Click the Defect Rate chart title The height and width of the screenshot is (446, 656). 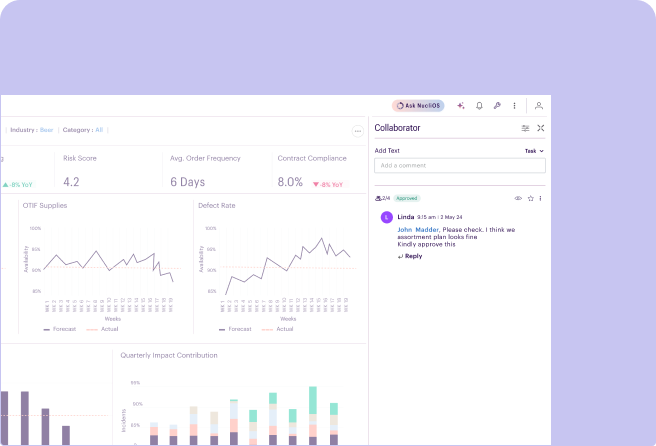(217, 205)
